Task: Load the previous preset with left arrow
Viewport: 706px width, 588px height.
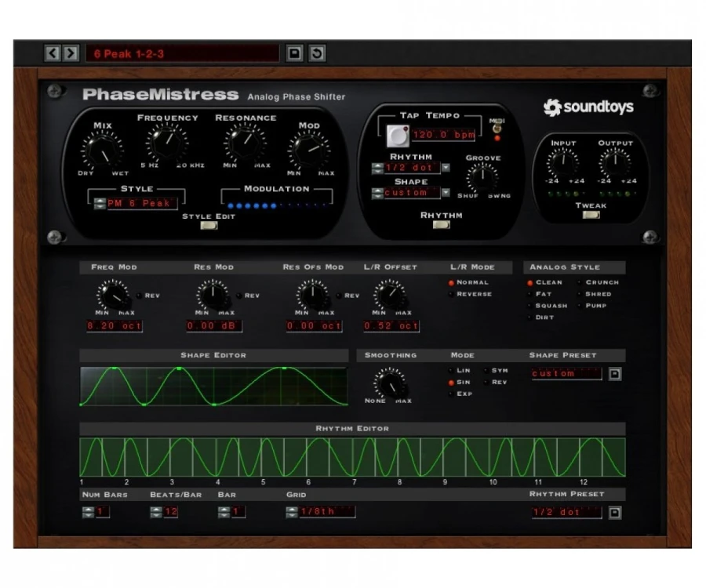Action: pos(53,53)
